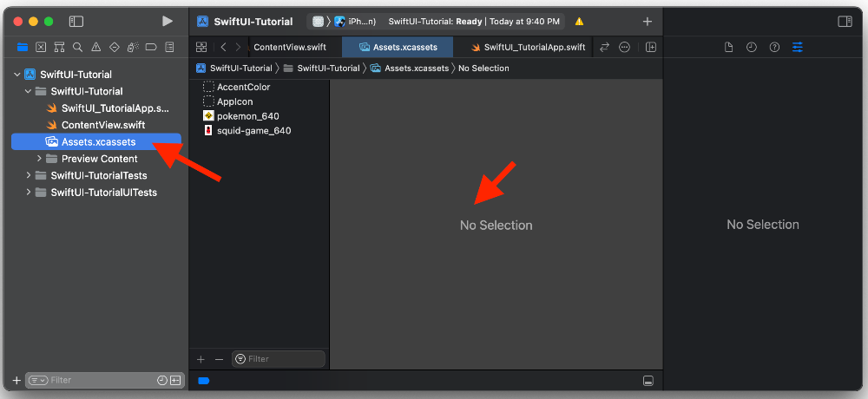Show the Issue navigator warning triangle
The height and width of the screenshot is (399, 868).
(95, 47)
